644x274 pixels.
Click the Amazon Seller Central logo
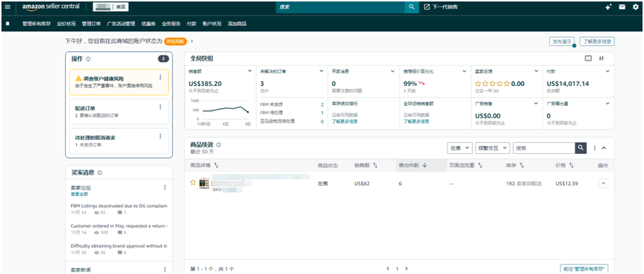tap(51, 7)
